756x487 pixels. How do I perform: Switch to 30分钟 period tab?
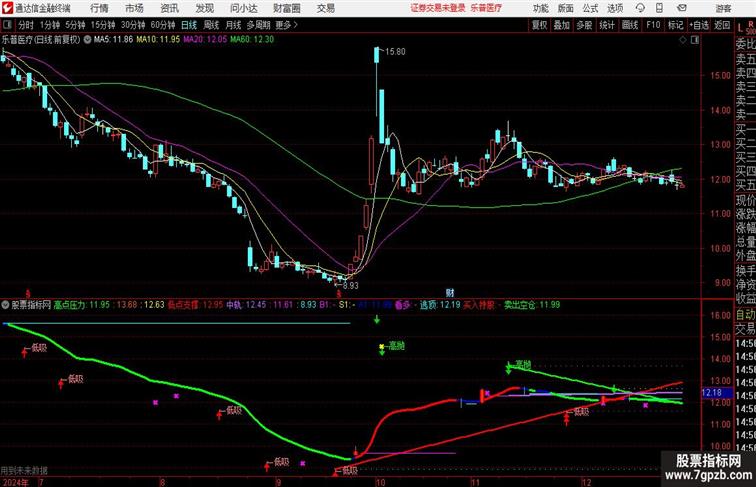(133, 25)
